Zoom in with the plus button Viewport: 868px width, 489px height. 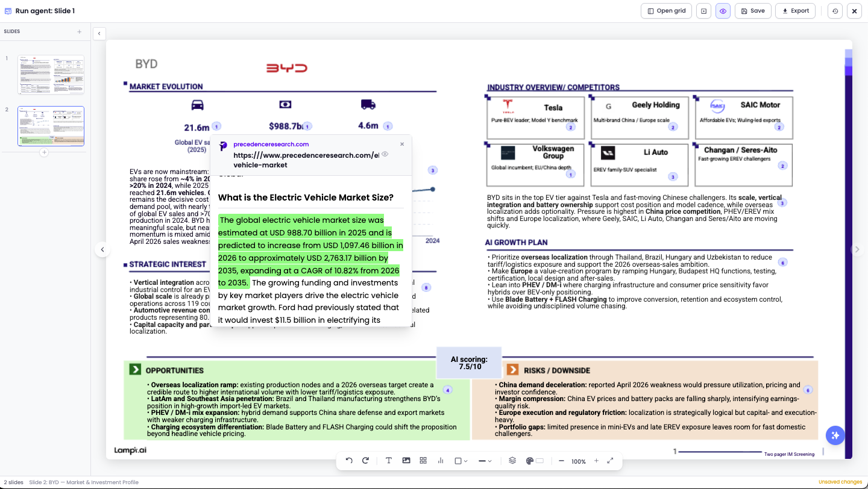(x=596, y=461)
